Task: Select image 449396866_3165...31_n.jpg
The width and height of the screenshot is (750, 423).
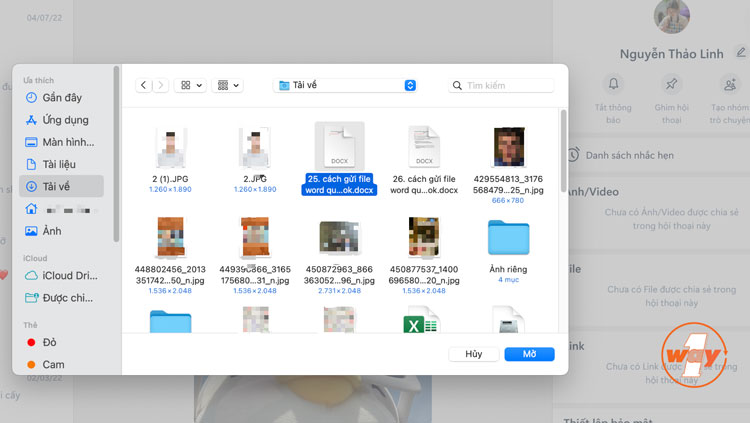Action: (255, 255)
